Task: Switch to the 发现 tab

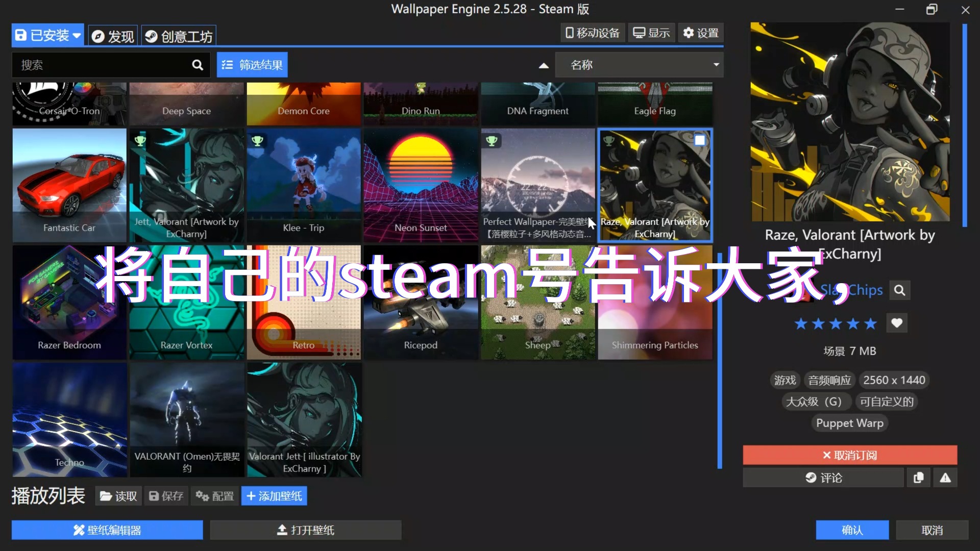Action: tap(113, 36)
